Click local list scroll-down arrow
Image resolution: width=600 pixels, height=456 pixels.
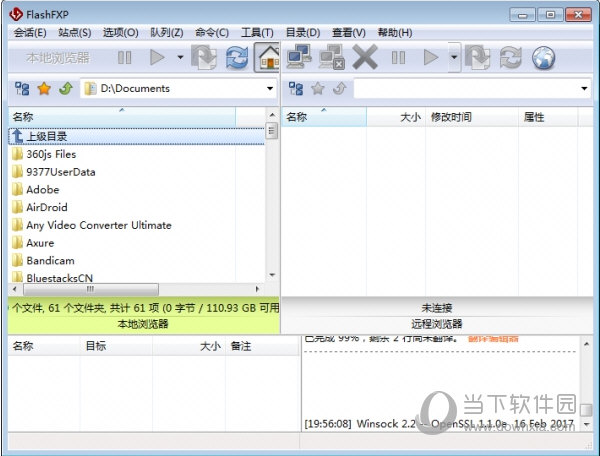coord(272,275)
